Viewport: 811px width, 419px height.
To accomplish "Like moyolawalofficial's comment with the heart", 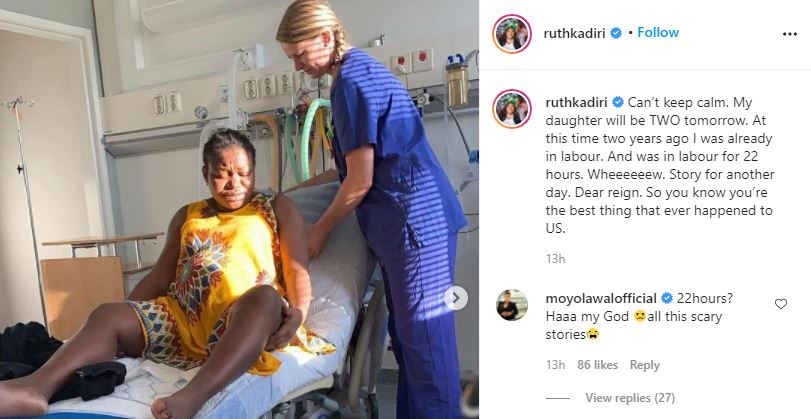I will [780, 304].
